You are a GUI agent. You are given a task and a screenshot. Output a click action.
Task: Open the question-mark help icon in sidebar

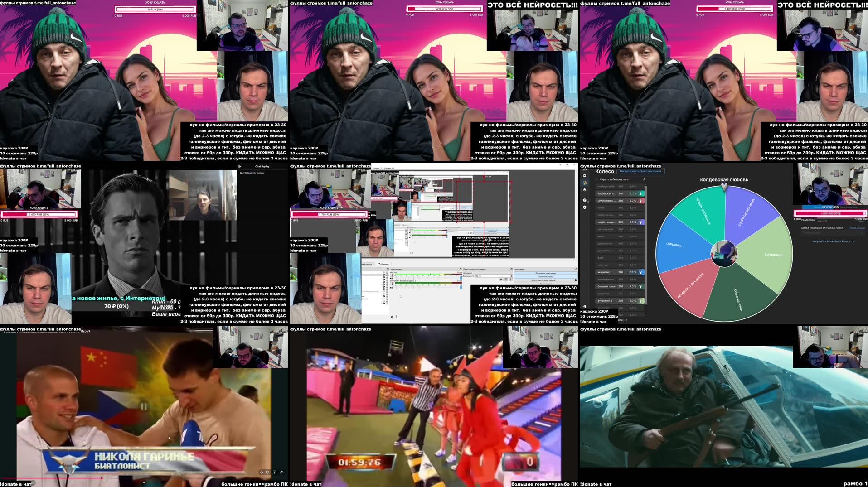[x=584, y=200]
